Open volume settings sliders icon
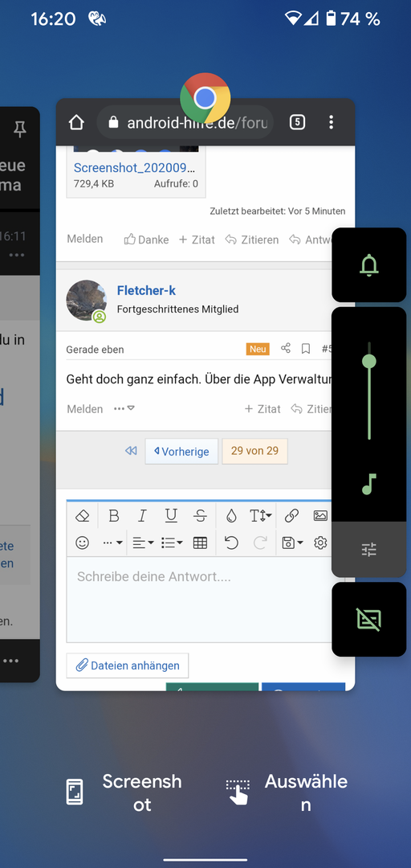Viewport: 411px width, 868px height. [369, 549]
